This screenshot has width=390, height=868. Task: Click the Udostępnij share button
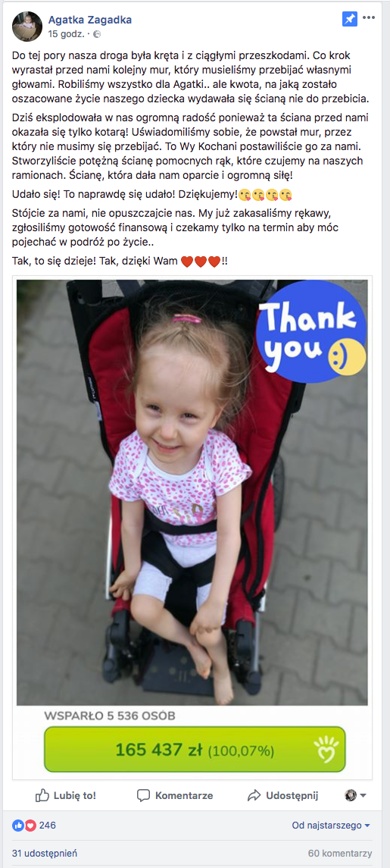[282, 795]
